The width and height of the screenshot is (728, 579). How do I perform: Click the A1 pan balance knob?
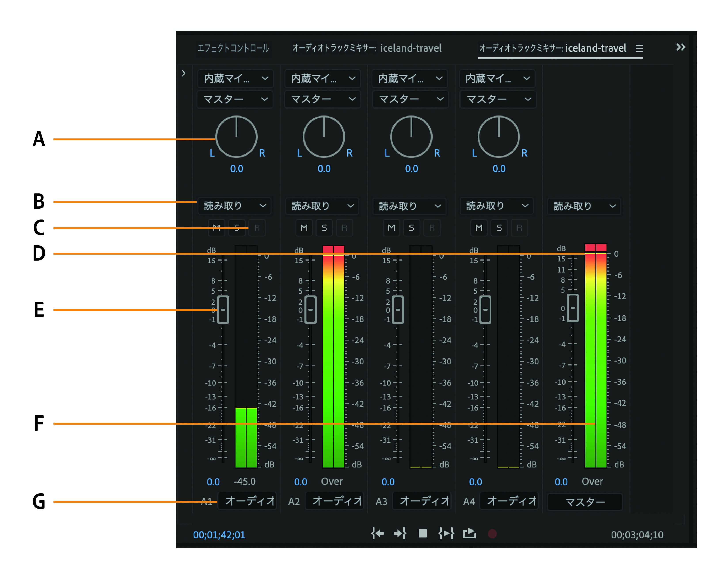point(236,137)
